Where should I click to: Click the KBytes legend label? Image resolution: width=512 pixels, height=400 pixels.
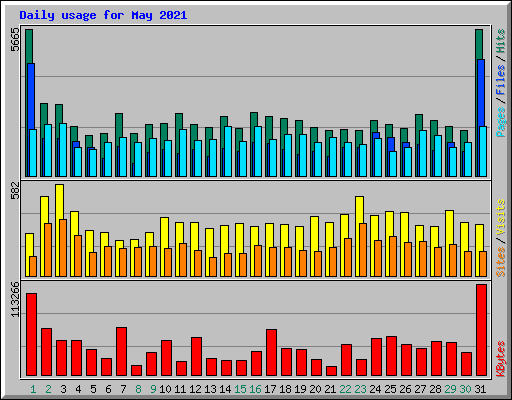[501, 359]
